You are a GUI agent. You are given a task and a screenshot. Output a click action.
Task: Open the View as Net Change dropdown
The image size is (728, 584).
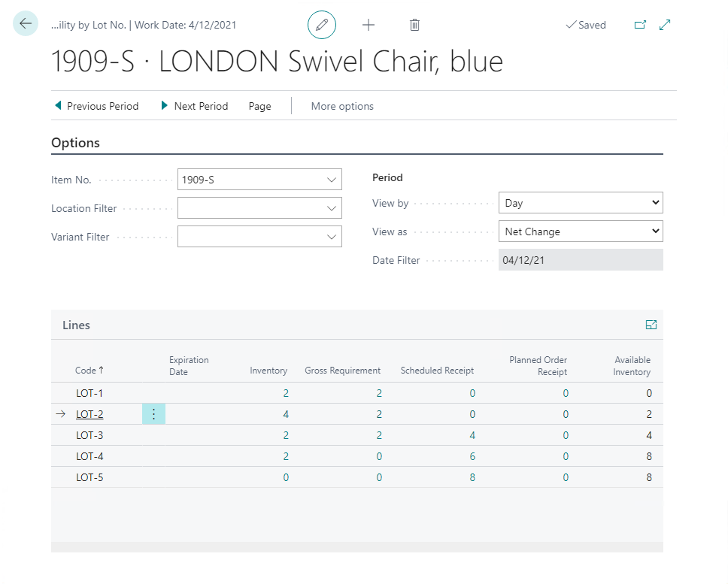click(581, 231)
